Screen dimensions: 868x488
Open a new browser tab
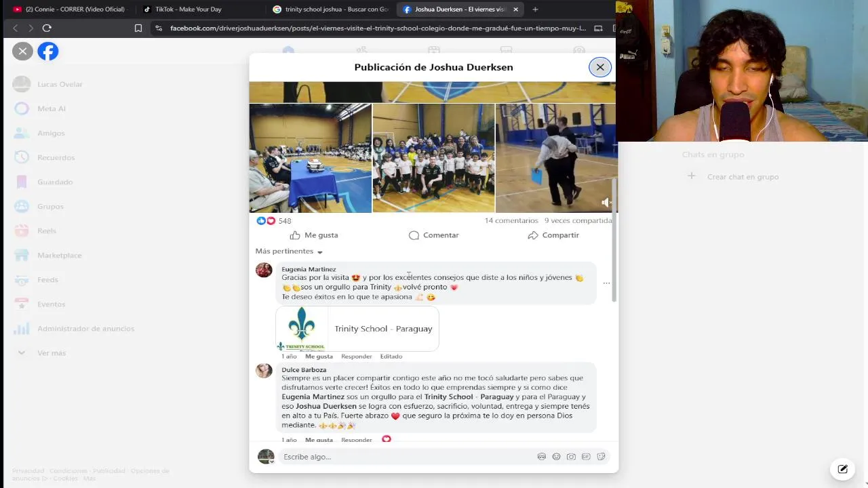pos(535,9)
